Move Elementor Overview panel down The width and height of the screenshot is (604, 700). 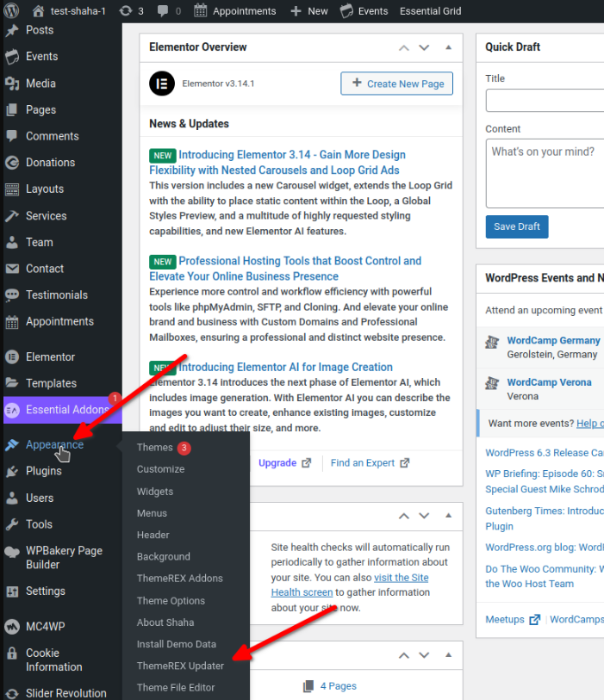point(424,47)
